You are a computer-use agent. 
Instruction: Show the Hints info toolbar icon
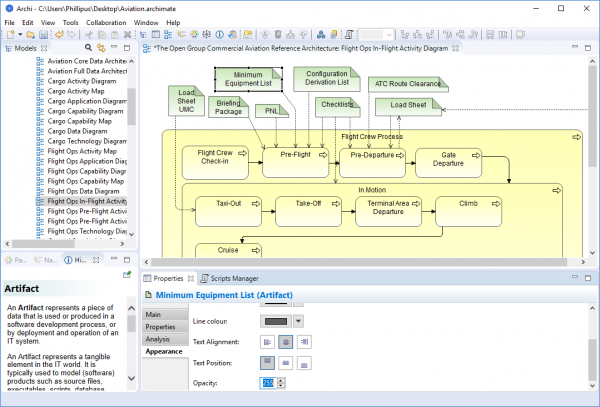point(219,35)
